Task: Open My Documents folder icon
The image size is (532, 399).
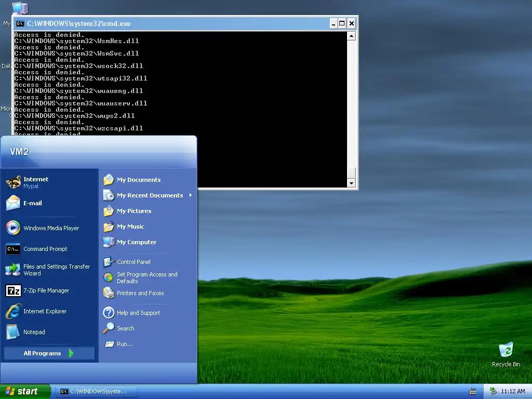Action: (x=109, y=179)
